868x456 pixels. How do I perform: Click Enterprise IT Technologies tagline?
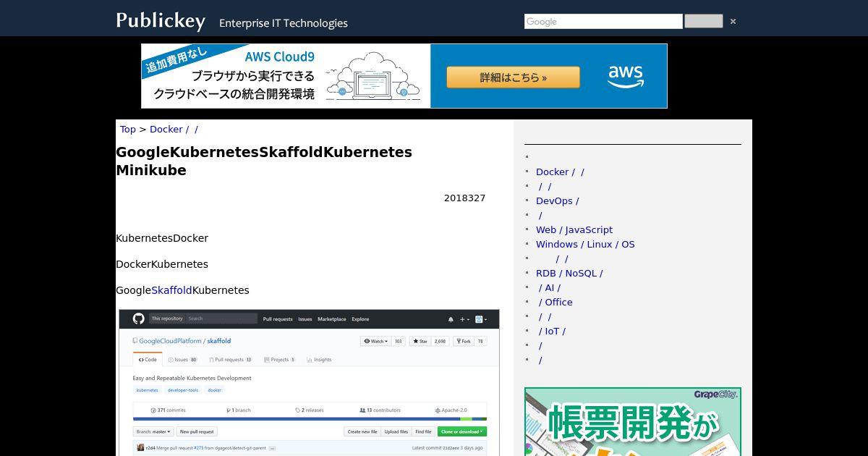click(x=284, y=23)
